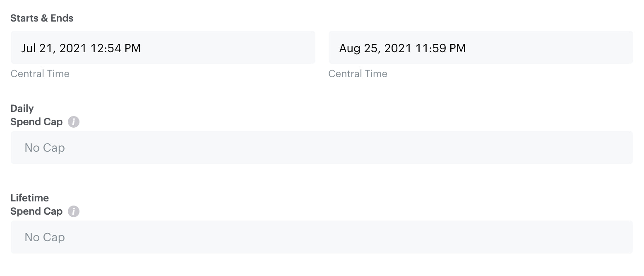Click the Daily Spend Cap info icon
Screen dimensions: 644x276
74,122
